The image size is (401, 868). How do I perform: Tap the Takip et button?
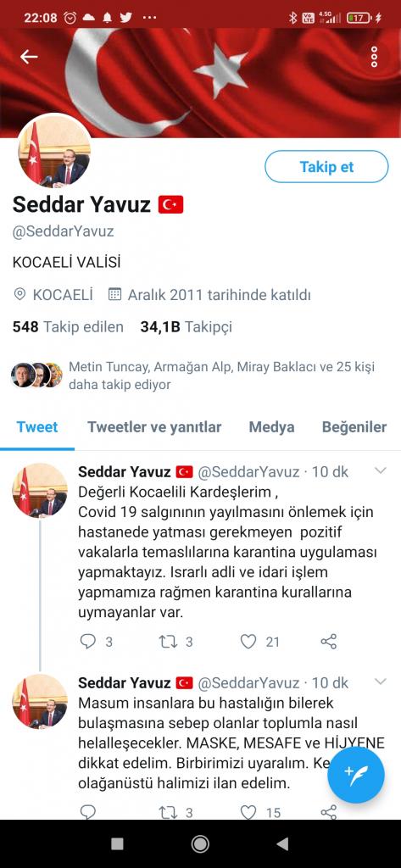326,167
